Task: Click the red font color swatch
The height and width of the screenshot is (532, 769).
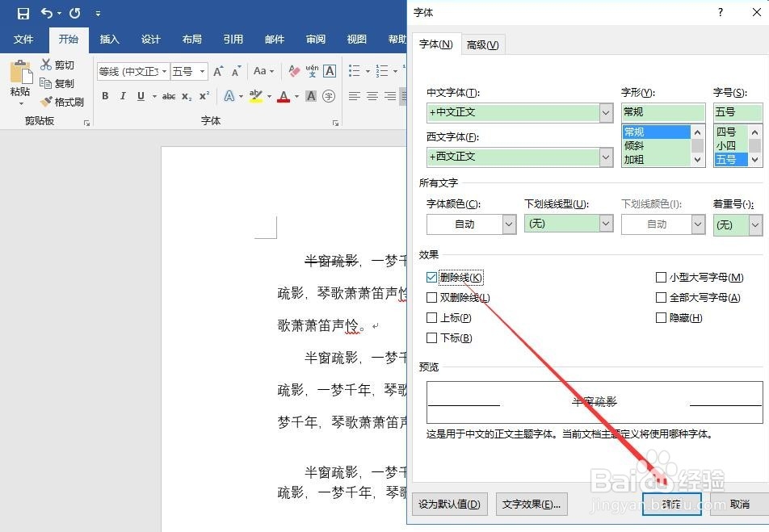Action: pyautogui.click(x=284, y=96)
